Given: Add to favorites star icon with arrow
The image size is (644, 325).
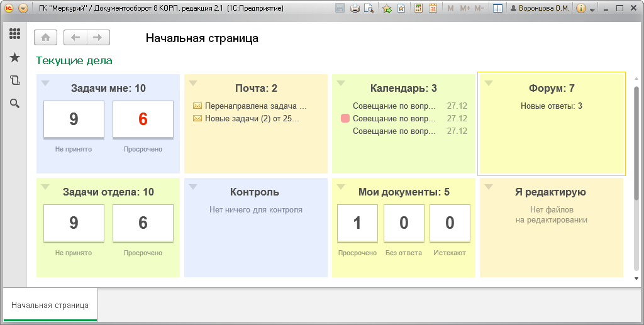Looking at the screenshot, I should point(387,8).
